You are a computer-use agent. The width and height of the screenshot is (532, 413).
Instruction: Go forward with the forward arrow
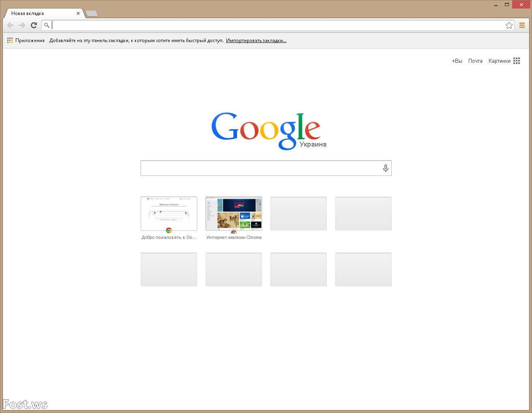(22, 26)
